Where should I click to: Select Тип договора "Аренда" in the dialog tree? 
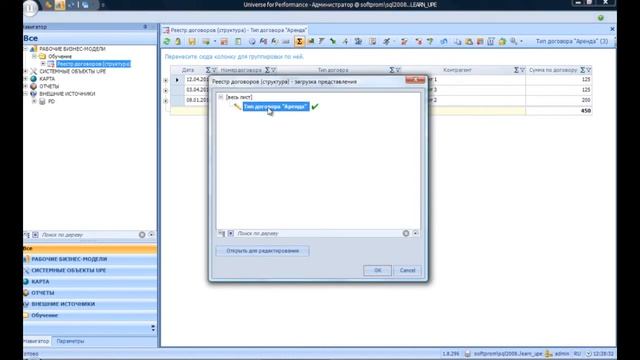[x=276, y=107]
